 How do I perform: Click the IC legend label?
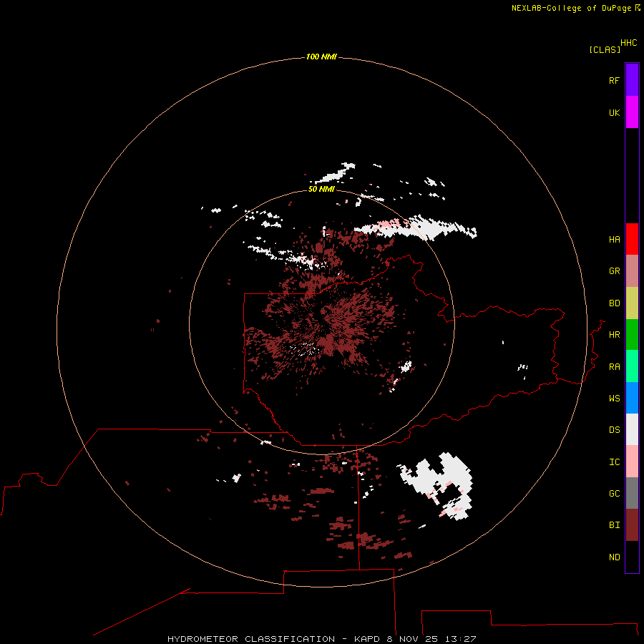point(614,462)
